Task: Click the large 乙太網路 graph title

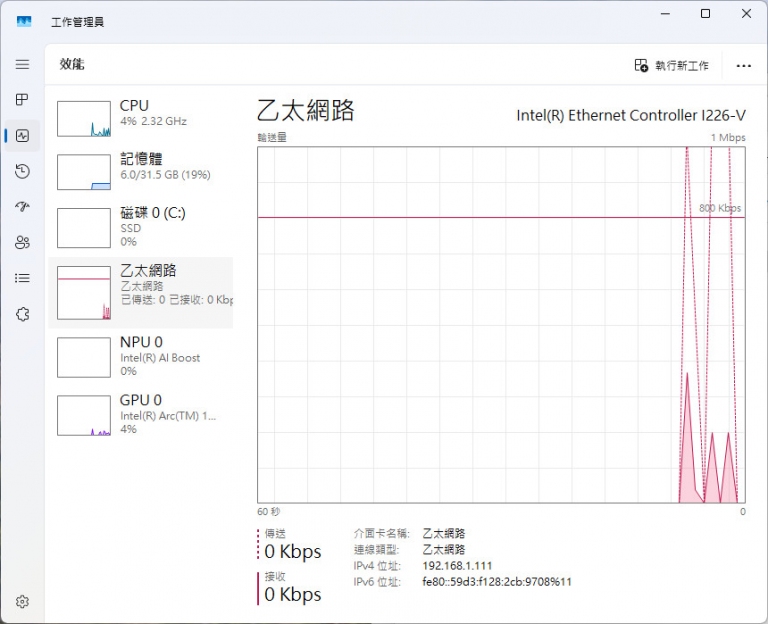Action: [x=306, y=110]
